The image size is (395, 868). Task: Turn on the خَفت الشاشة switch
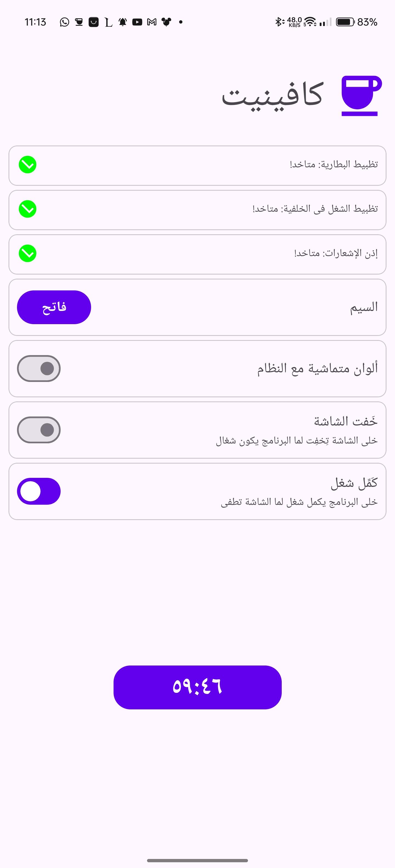pos(39,430)
